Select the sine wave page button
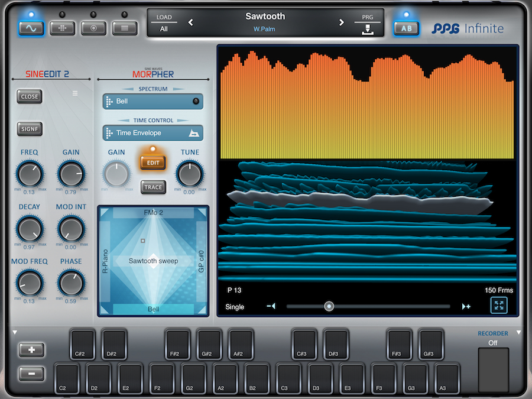 click(x=30, y=28)
